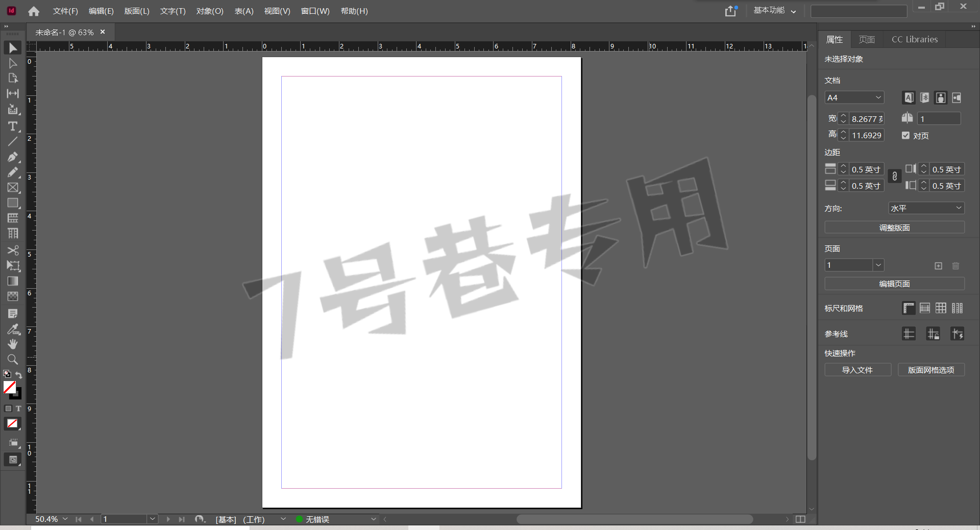Open the 基本功能 workspace dropdown
Screen dimensions: 980x530
775,11
